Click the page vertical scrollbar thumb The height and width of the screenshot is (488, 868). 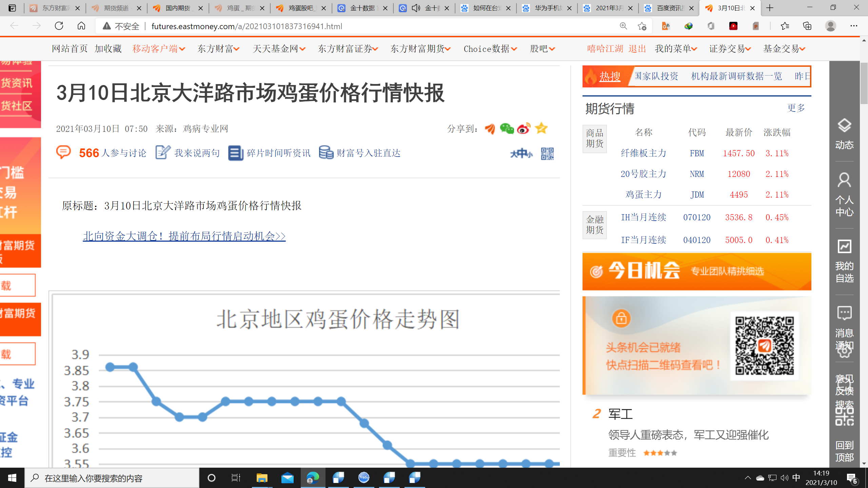[864, 83]
